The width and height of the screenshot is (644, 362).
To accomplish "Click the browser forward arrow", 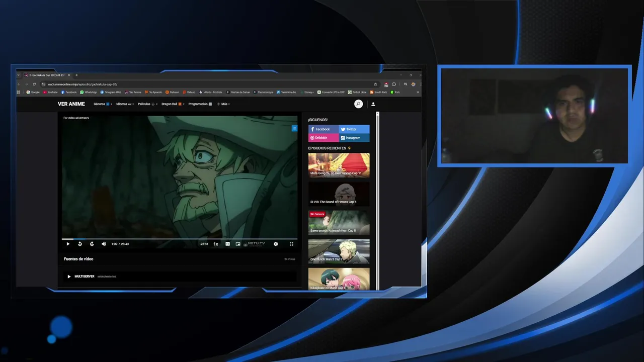I will (26, 84).
